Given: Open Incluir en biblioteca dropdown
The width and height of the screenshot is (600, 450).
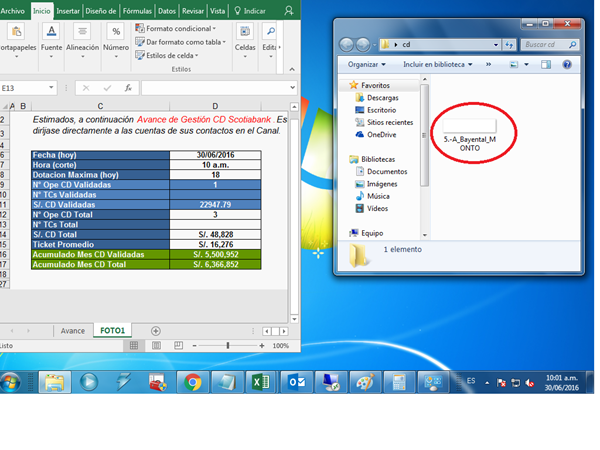Looking at the screenshot, I should (x=437, y=64).
